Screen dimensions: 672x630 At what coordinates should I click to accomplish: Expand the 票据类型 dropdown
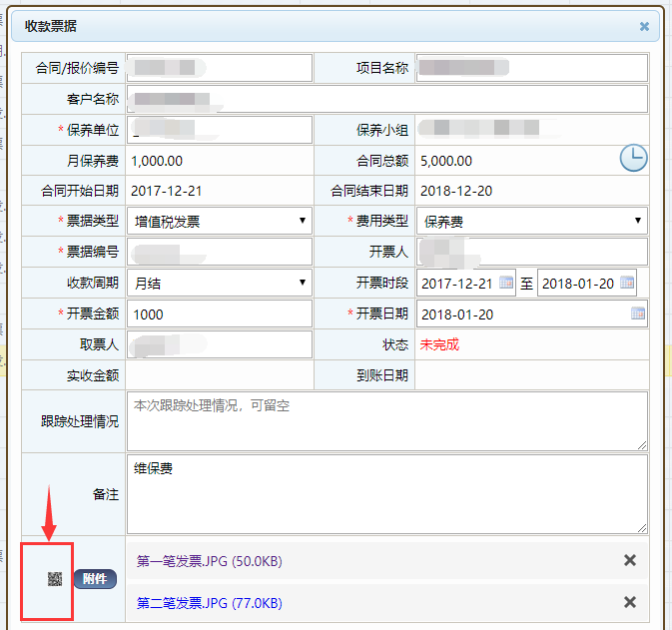[220, 221]
